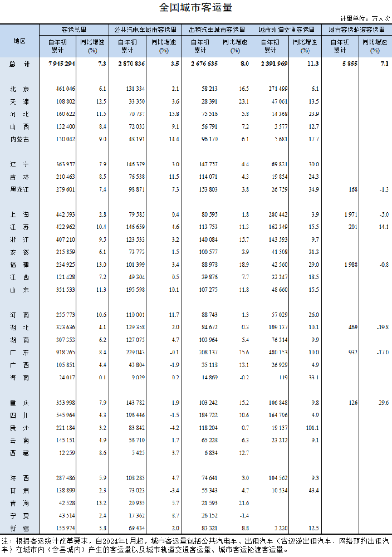392x557 pixels.
Task: Click Jiangxi's total 121 428
Action: click(66, 277)
